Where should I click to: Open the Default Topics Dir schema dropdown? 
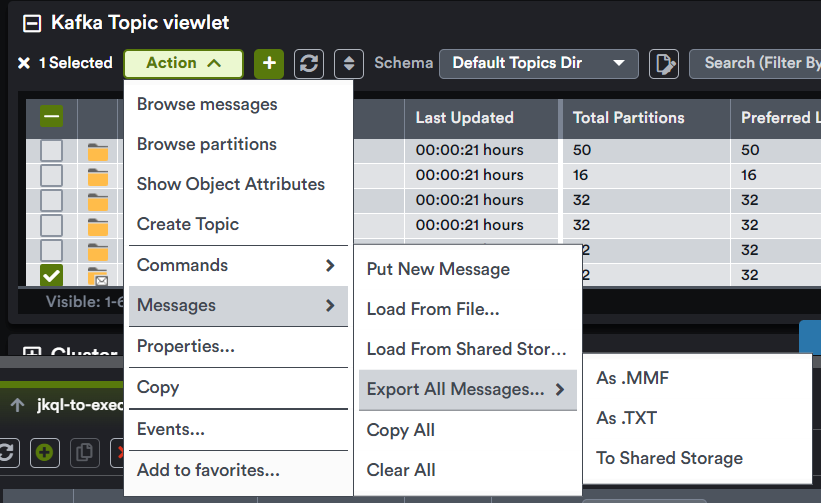(x=538, y=63)
